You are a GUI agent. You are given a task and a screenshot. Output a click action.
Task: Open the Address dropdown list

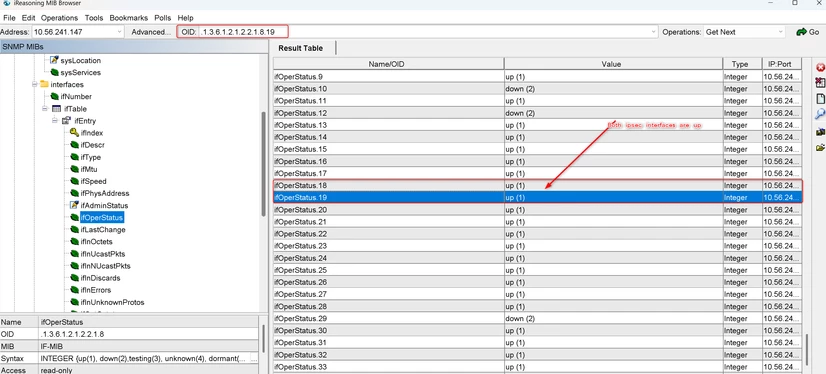click(119, 32)
